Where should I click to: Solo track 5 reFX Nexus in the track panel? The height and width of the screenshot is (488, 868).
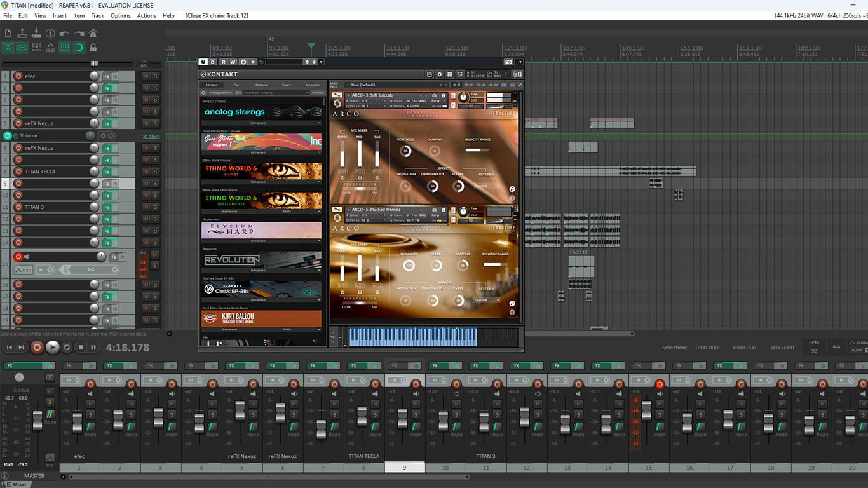155,123
